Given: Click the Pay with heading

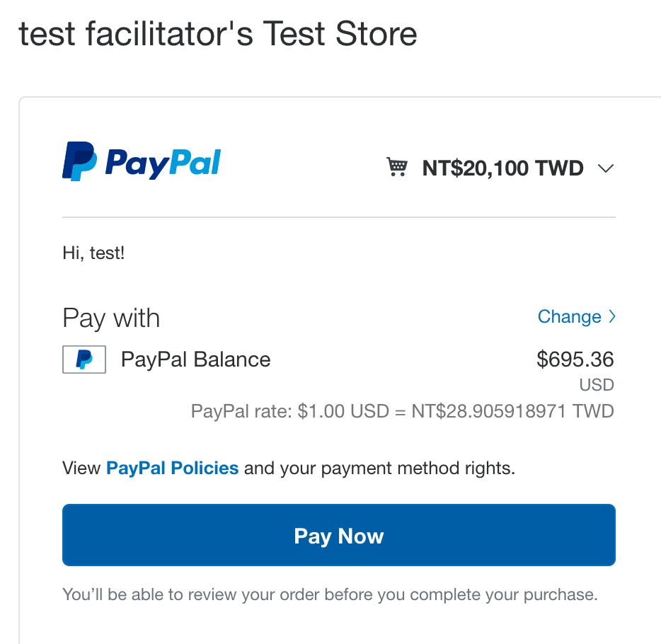Looking at the screenshot, I should click(111, 318).
